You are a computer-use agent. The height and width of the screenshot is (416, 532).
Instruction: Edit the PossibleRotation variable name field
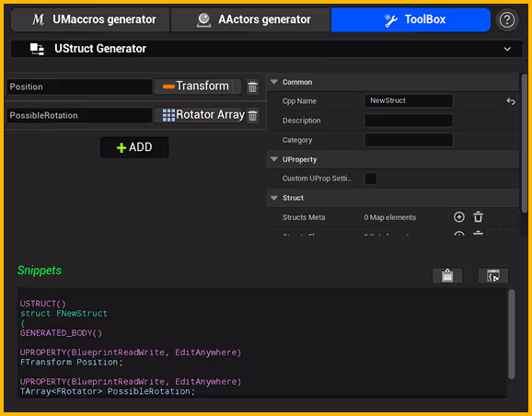click(79, 115)
